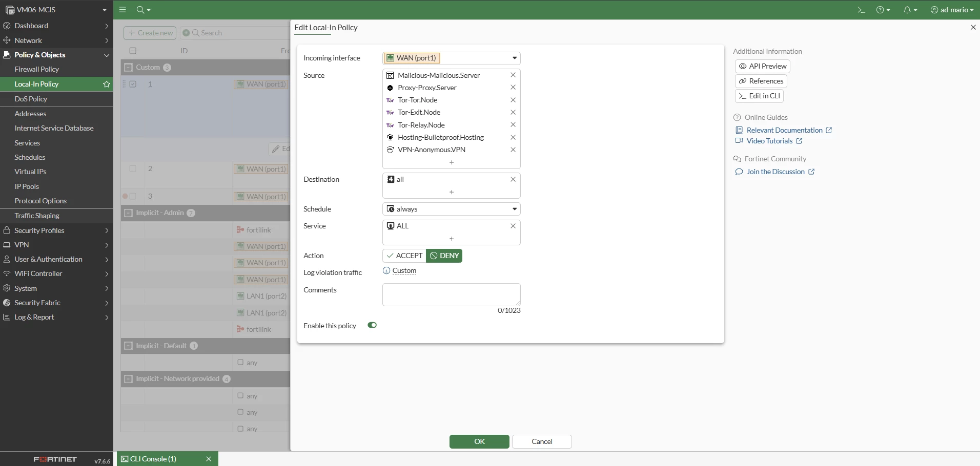Remove Tor-Tor.Node from Source
This screenshot has width=980, height=466.
[513, 100]
